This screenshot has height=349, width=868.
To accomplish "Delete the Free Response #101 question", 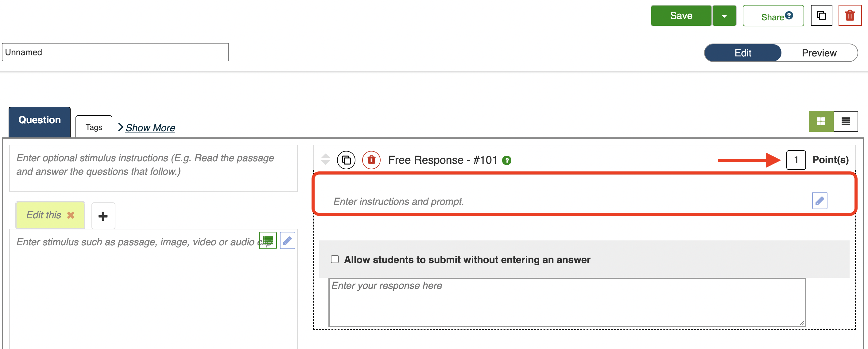I will coord(371,160).
